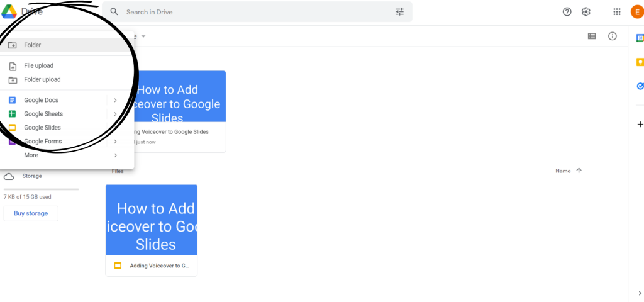Show the details info icon
The width and height of the screenshot is (644, 302).
pyautogui.click(x=613, y=36)
